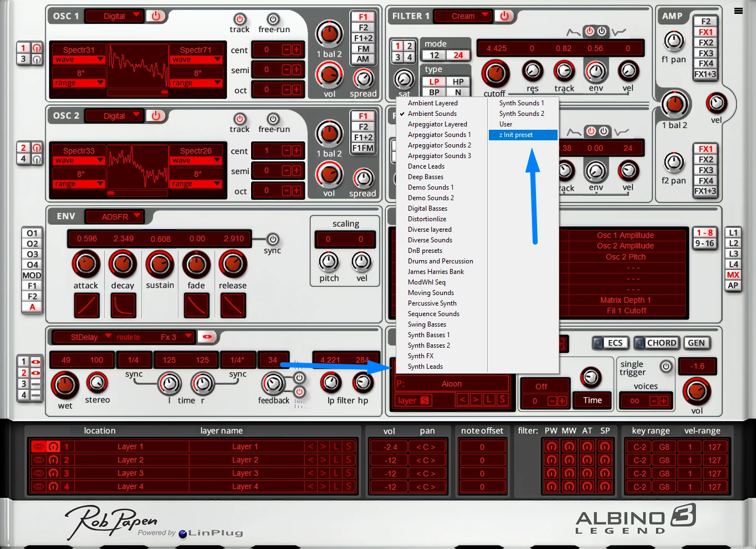Toggle OSC 1 power button
The width and height of the screenshot is (756, 549).
[x=156, y=16]
